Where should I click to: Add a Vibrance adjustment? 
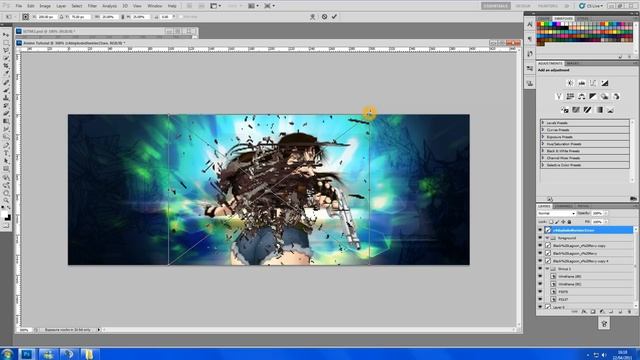(x=559, y=97)
